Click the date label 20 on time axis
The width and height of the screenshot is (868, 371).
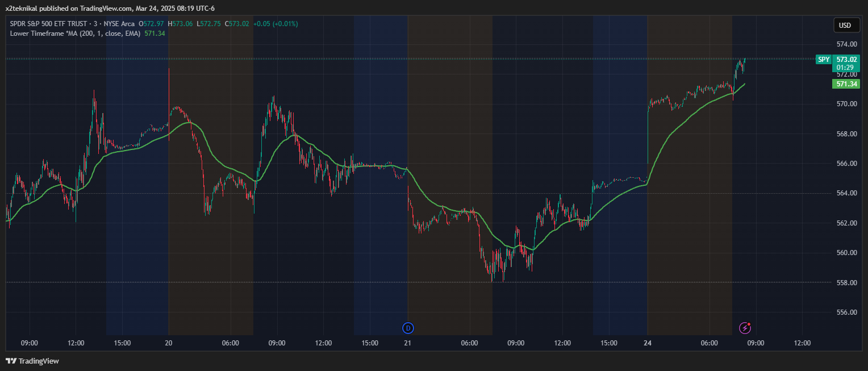tap(169, 343)
